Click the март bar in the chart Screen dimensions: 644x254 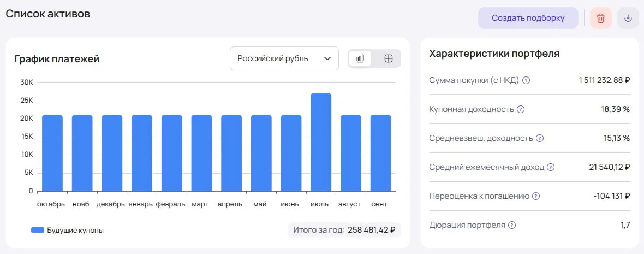pos(201,153)
